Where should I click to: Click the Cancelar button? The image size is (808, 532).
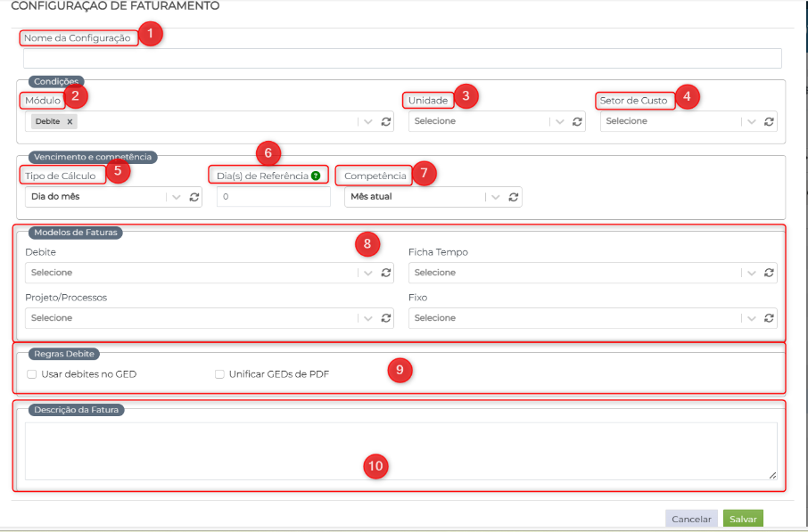coord(691,520)
